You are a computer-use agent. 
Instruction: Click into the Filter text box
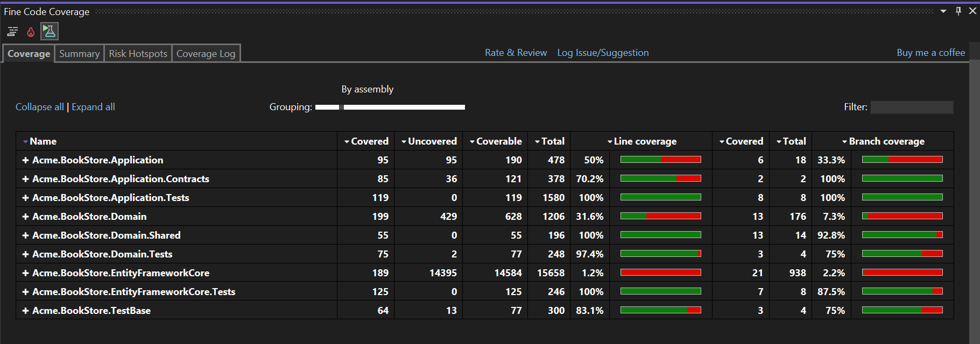pyautogui.click(x=912, y=107)
